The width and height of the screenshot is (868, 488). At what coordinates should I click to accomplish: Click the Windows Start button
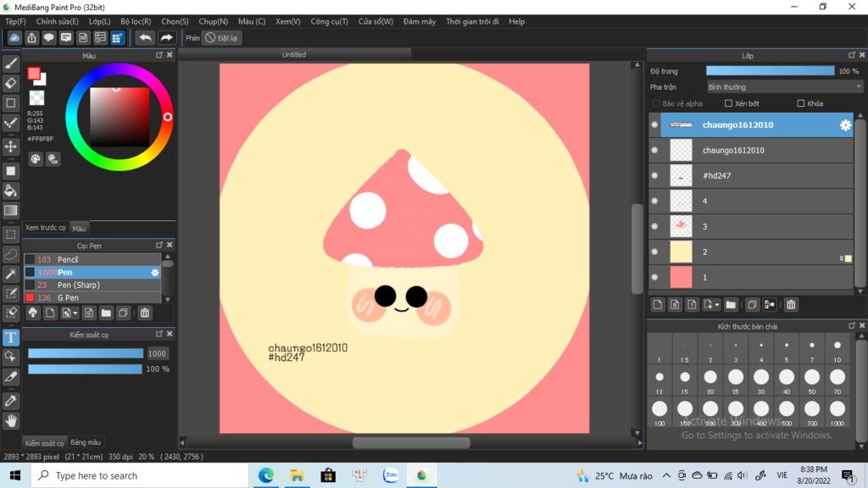click(x=15, y=475)
